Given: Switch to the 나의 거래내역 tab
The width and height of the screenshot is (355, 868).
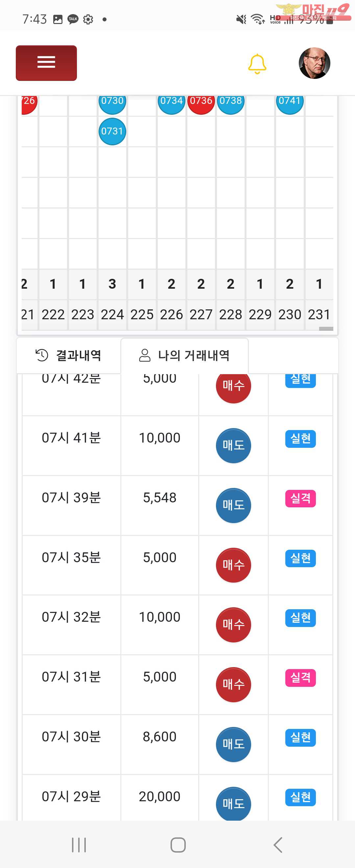Looking at the screenshot, I should click(184, 355).
